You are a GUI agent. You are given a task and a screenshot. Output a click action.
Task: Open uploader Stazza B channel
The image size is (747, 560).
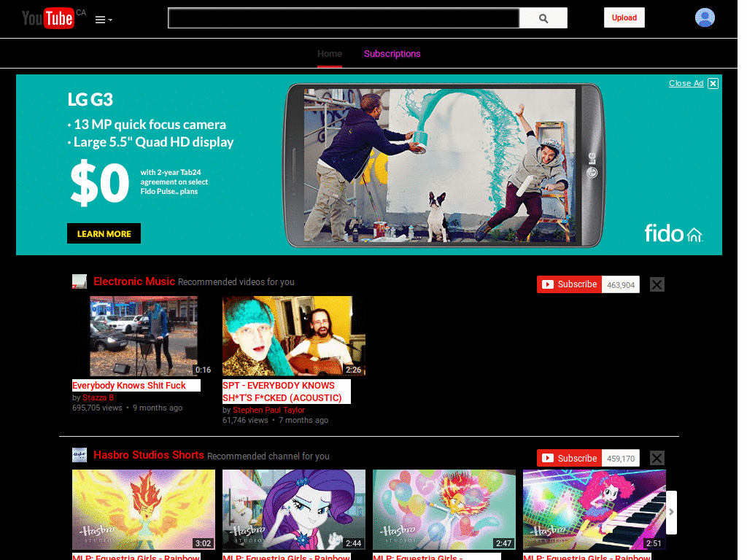point(98,397)
